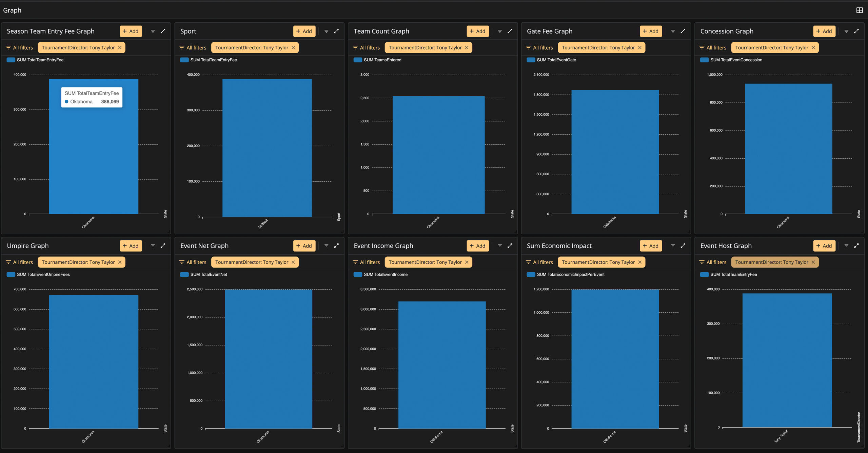Remove Tony Taylor filter chip in Sport panel
The height and width of the screenshot is (453, 868).
[x=293, y=48]
